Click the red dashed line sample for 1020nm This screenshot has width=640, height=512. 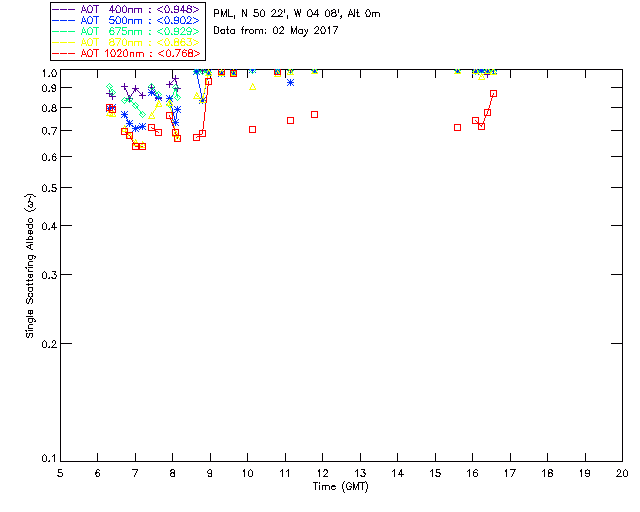(64, 53)
